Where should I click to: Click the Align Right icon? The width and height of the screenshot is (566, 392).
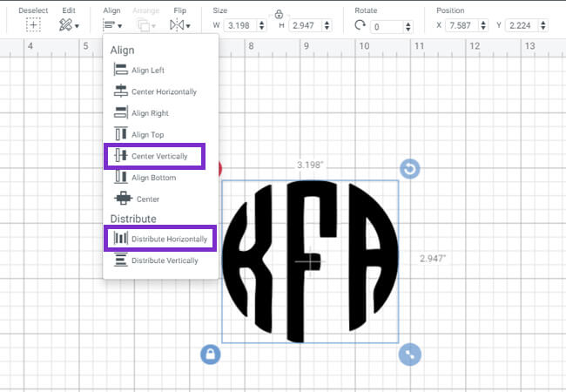[x=120, y=112]
